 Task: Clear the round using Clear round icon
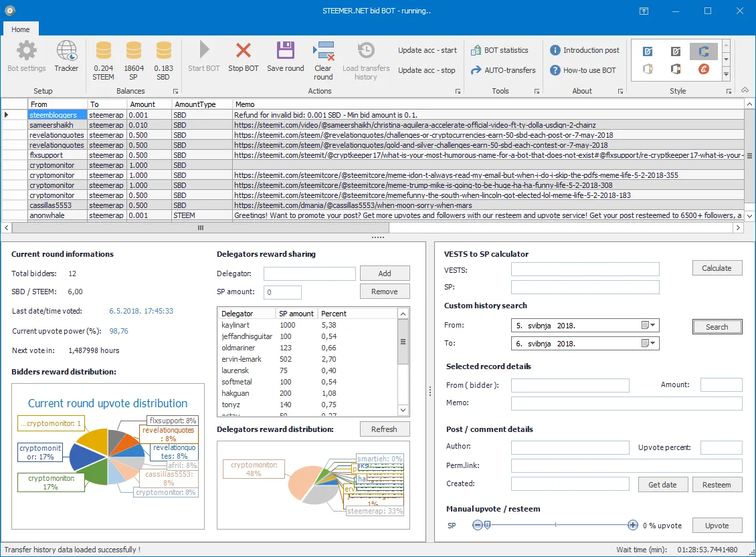324,51
